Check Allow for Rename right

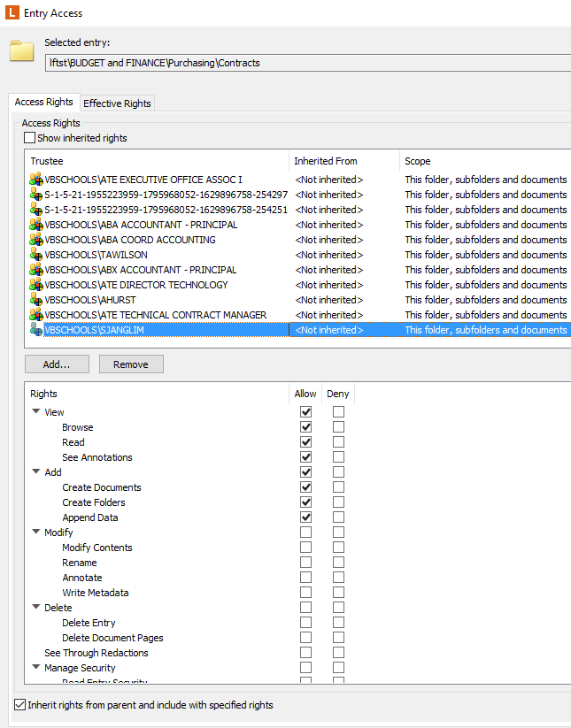tap(305, 563)
